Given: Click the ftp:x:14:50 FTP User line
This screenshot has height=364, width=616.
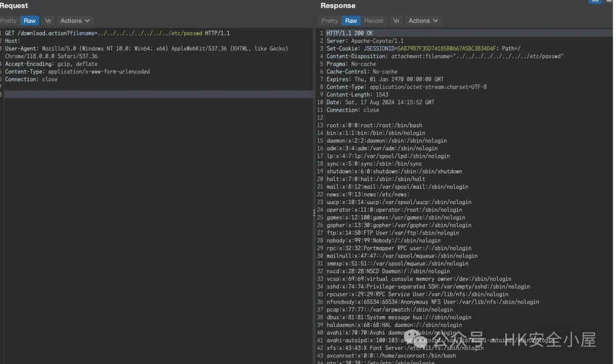Looking at the screenshot, I should click(x=393, y=233).
